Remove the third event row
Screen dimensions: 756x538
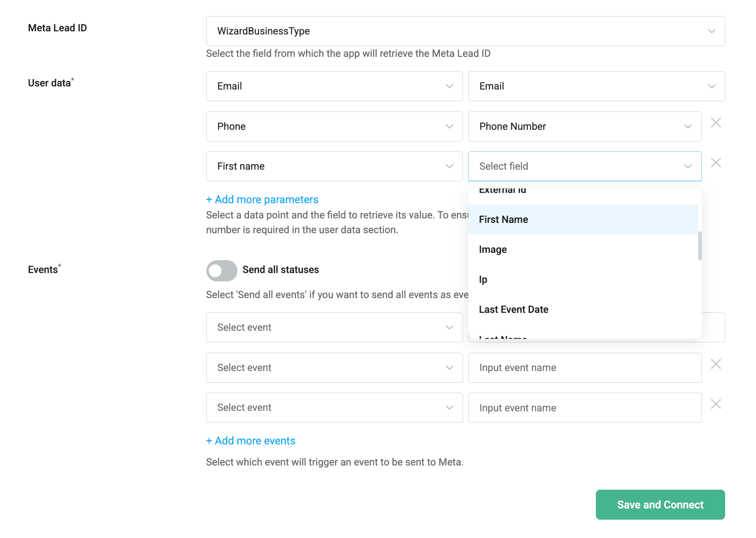pos(716,404)
